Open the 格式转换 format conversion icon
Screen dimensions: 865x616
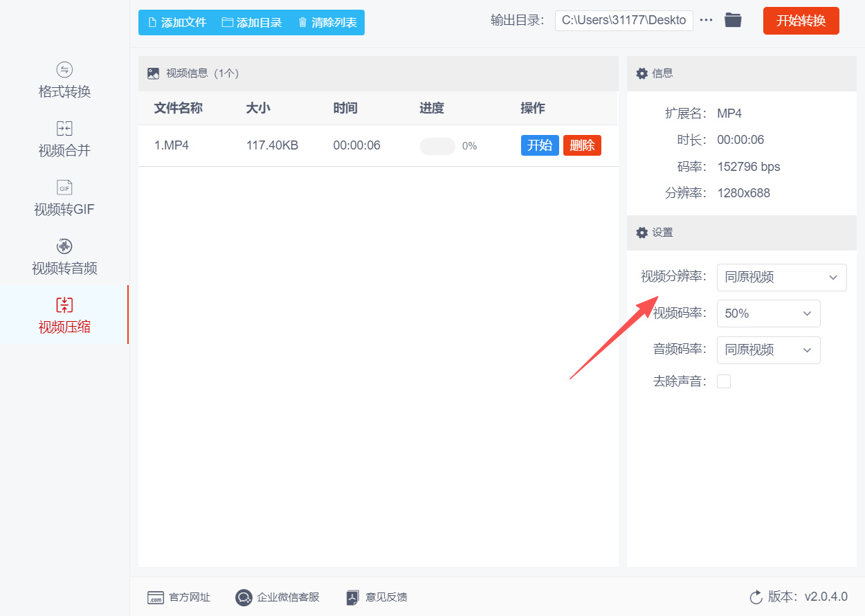pos(64,70)
